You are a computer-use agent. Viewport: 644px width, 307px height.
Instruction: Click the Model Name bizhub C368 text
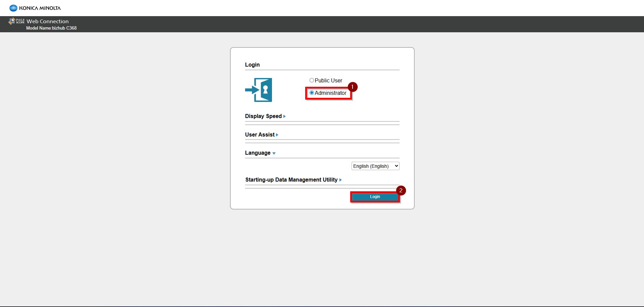pos(51,28)
